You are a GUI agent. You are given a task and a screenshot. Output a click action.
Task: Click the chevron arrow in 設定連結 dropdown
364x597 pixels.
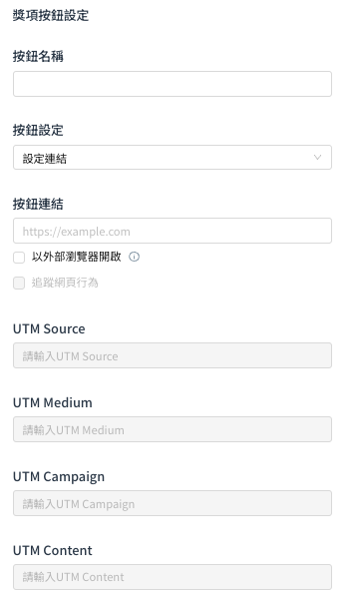pyautogui.click(x=317, y=158)
